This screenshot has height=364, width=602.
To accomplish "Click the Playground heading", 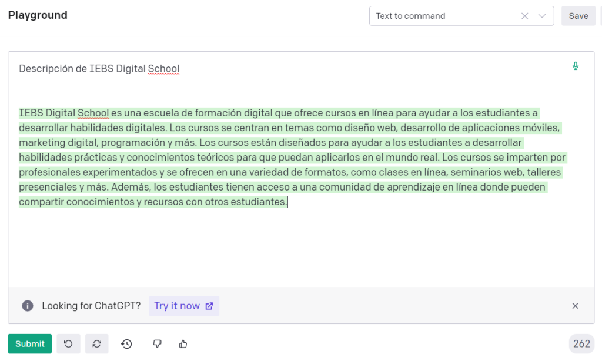I will click(x=38, y=15).
